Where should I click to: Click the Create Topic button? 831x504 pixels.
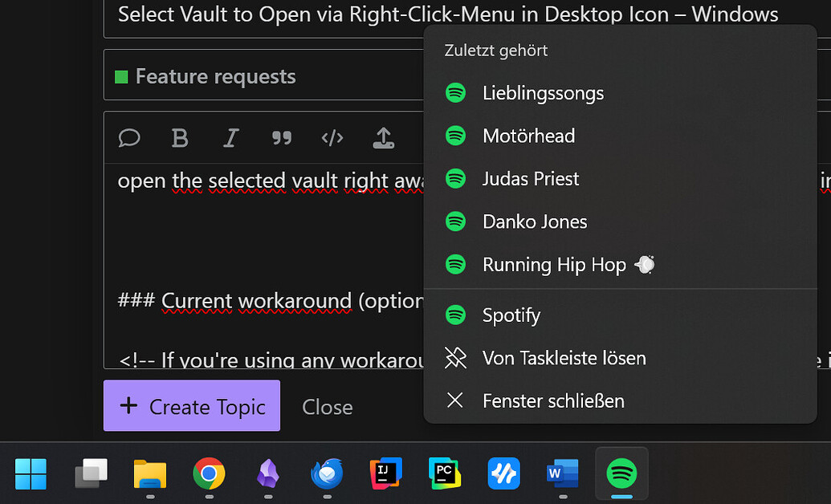click(x=191, y=406)
